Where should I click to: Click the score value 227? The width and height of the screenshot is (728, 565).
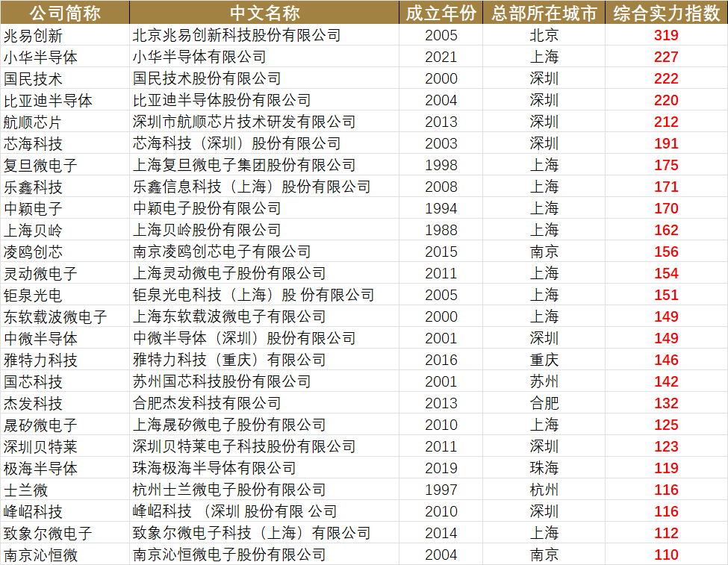(666, 57)
